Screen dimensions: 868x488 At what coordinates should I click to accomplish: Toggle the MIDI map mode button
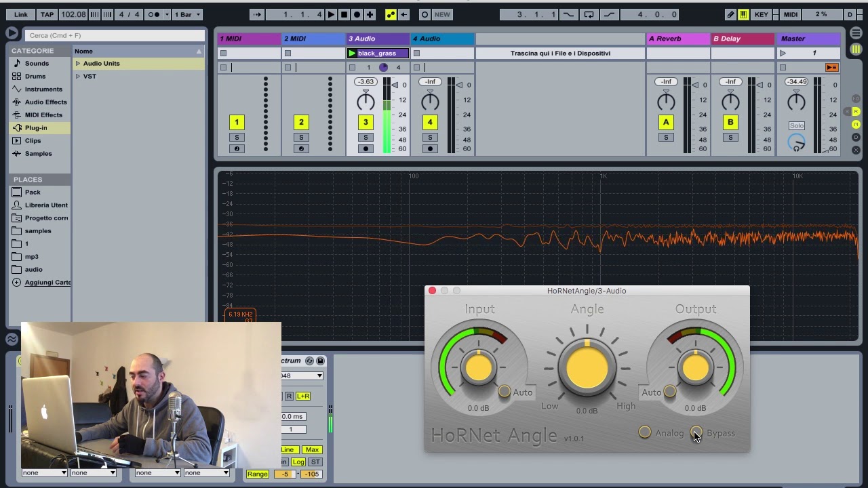click(x=791, y=14)
